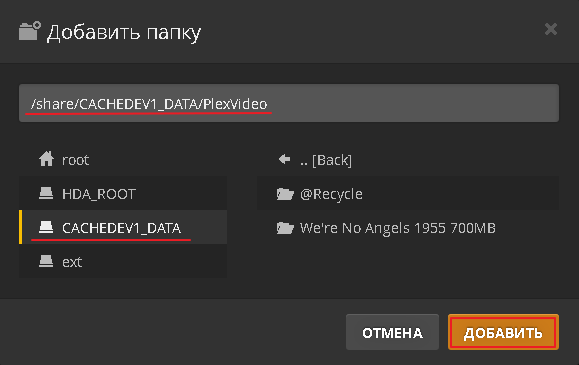
Task: Select the CACHEDEV1_DATA drive label
Action: 121,228
